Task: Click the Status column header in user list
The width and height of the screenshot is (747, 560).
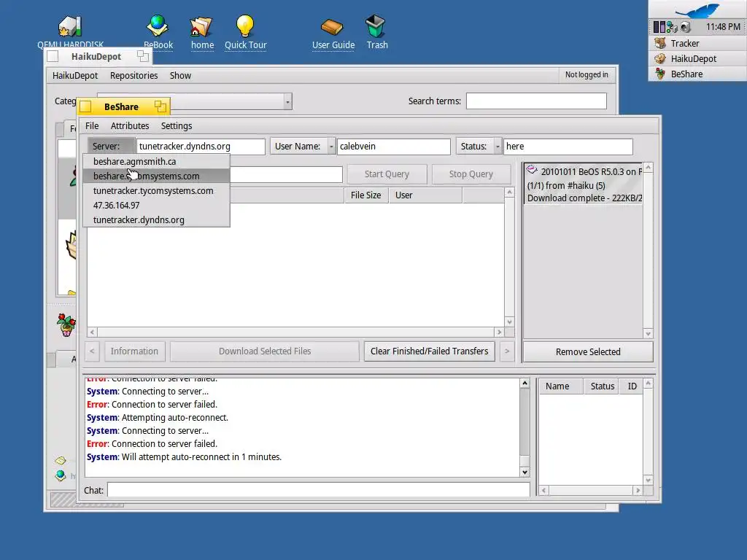Action: point(602,386)
